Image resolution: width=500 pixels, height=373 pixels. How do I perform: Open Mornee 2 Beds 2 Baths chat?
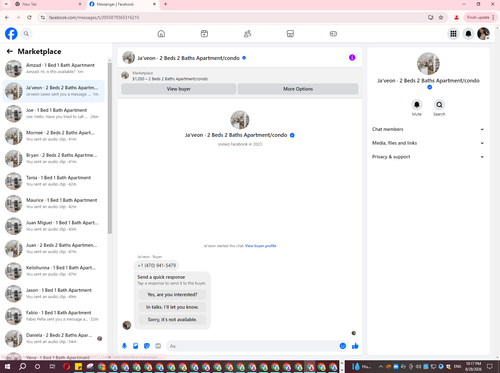pos(54,136)
